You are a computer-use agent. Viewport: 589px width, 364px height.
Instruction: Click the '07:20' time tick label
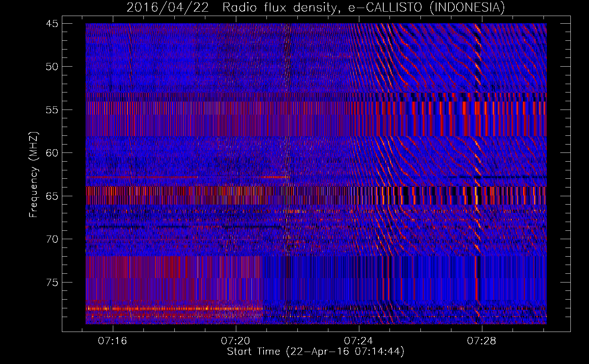pyautogui.click(x=236, y=341)
